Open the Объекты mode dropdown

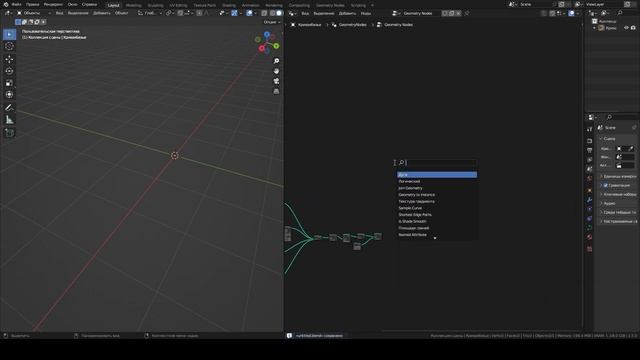(33, 13)
